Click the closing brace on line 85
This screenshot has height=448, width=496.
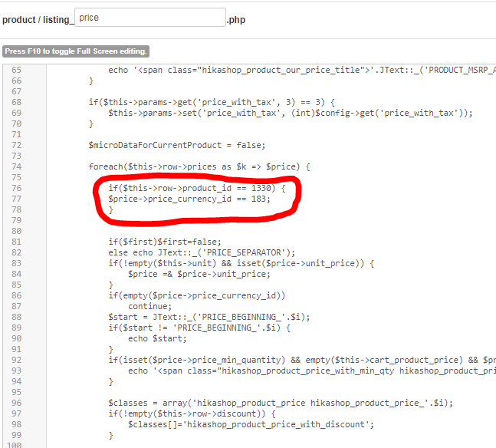pyautogui.click(x=110, y=285)
